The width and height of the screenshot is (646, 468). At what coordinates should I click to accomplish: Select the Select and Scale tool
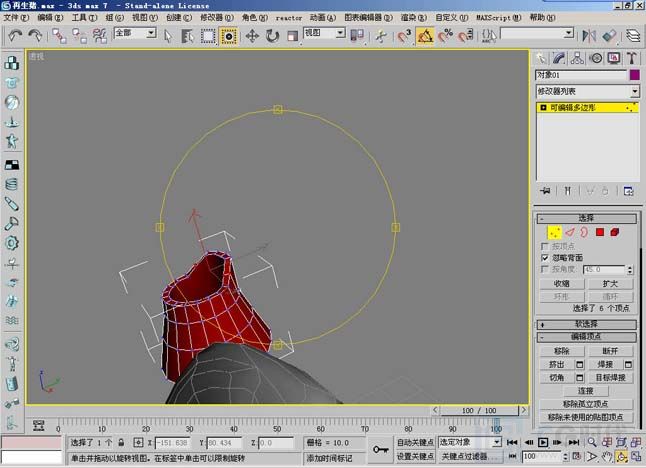292,36
